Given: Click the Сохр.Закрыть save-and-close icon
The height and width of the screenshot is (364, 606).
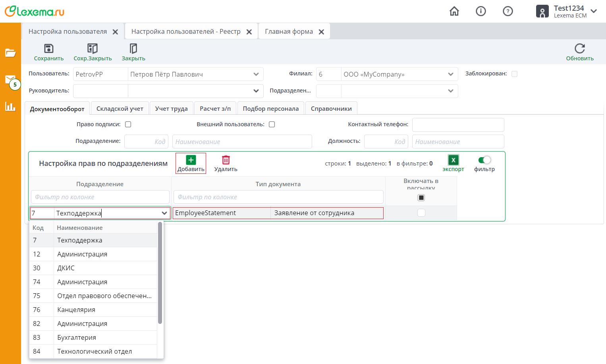Looking at the screenshot, I should click(93, 49).
